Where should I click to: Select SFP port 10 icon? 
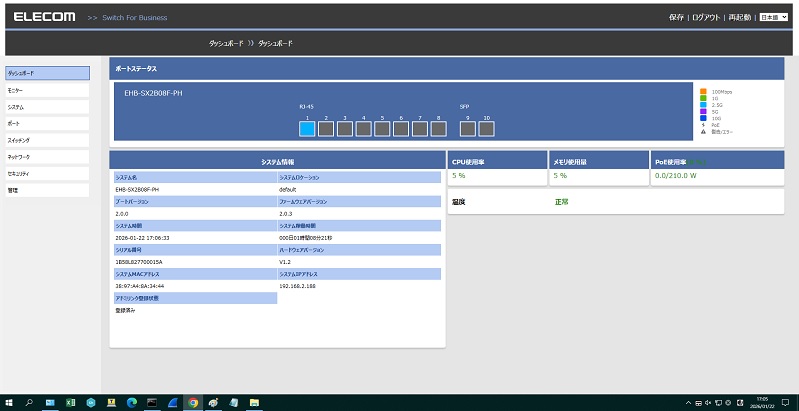tap(486, 128)
